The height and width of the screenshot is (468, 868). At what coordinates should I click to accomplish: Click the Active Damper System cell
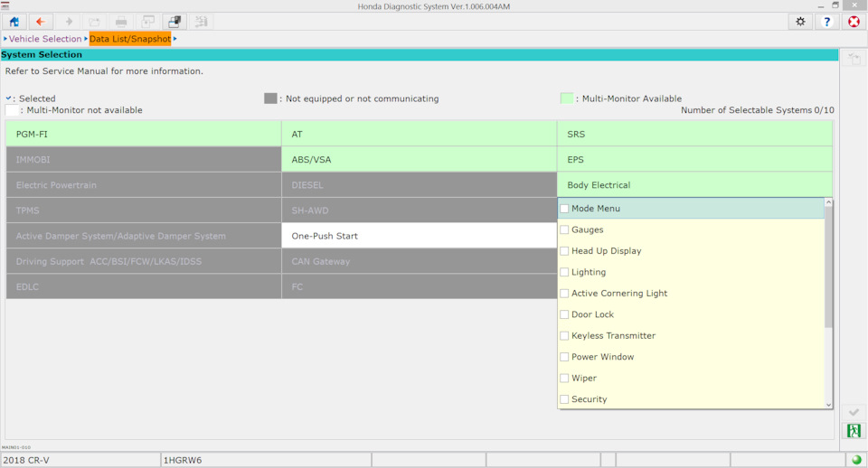coord(144,236)
